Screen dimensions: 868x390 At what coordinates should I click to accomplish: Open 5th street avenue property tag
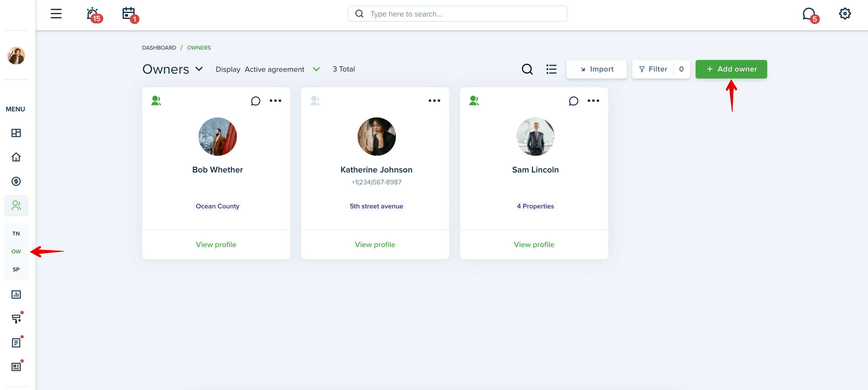[x=376, y=206]
